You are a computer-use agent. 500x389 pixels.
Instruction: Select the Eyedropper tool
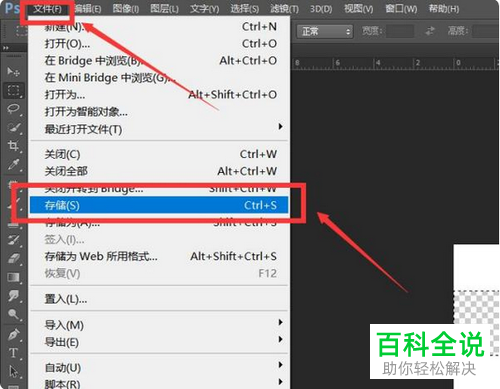point(13,164)
